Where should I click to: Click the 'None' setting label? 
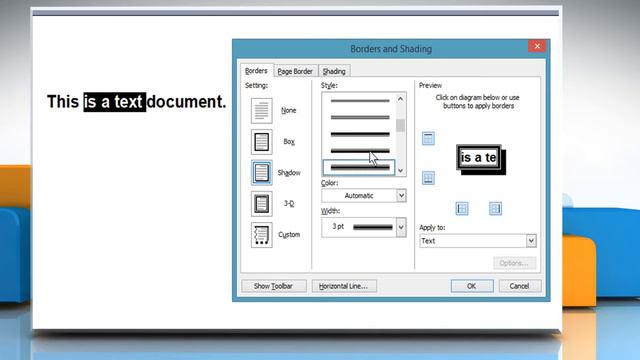coord(289,111)
